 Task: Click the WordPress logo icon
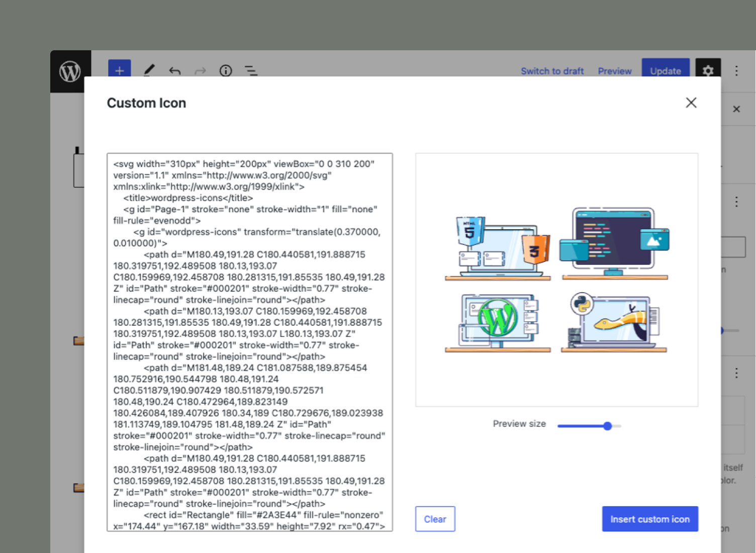pyautogui.click(x=70, y=71)
